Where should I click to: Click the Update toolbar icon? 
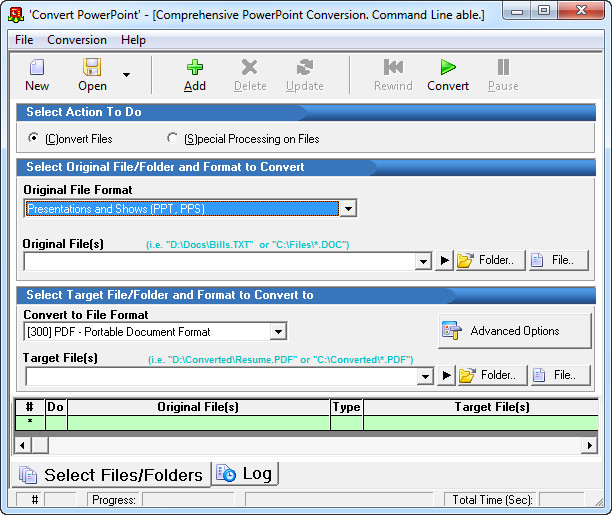pos(305,67)
